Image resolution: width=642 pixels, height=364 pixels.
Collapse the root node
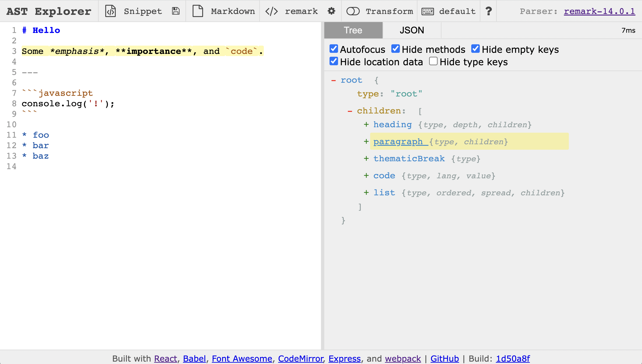coord(333,80)
